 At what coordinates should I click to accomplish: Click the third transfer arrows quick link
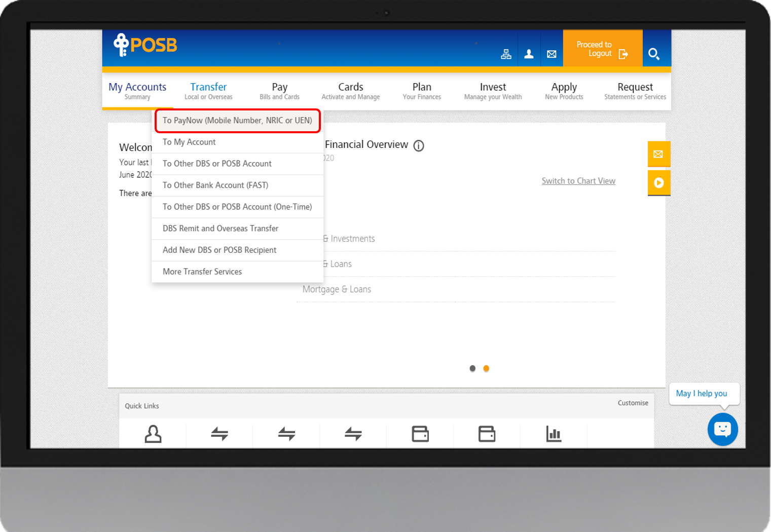(353, 434)
